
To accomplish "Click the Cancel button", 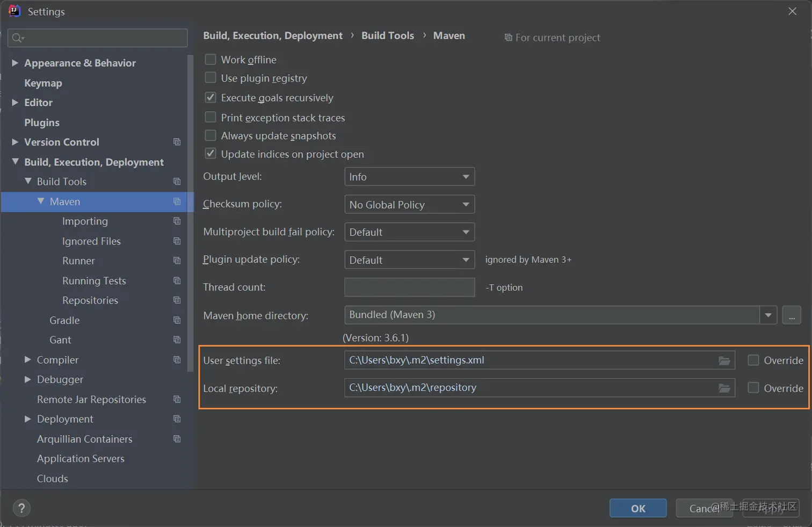I will click(704, 508).
